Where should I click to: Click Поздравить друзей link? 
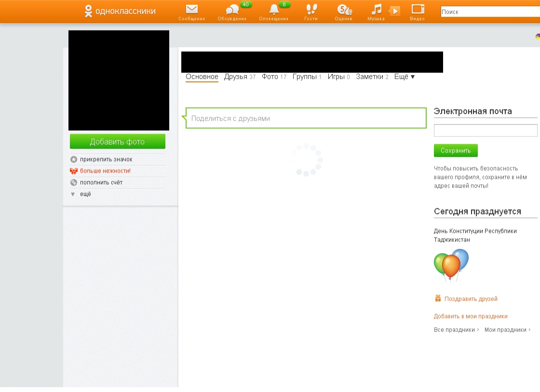tap(471, 299)
